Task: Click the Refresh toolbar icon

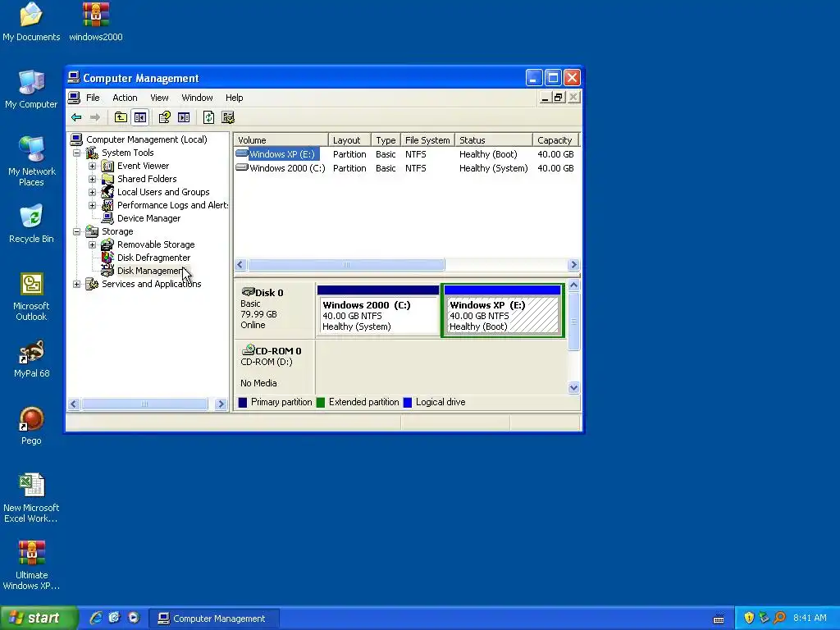Action: pyautogui.click(x=208, y=117)
